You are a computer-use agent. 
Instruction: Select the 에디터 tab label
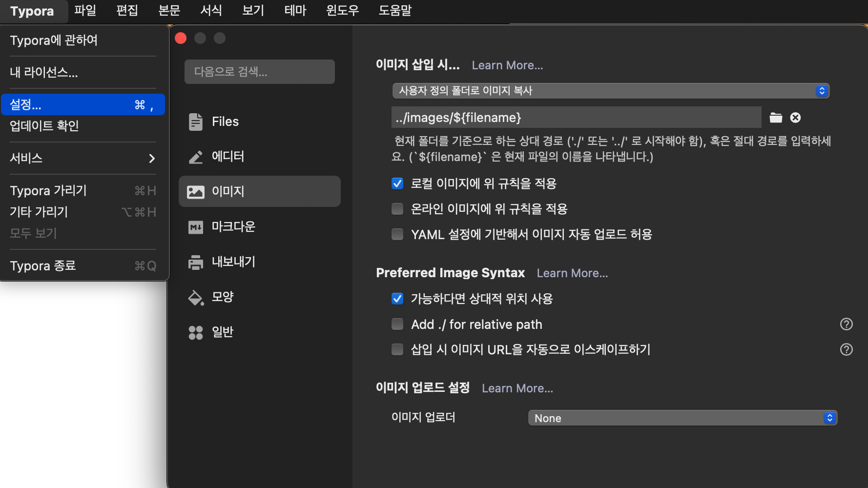tap(228, 157)
